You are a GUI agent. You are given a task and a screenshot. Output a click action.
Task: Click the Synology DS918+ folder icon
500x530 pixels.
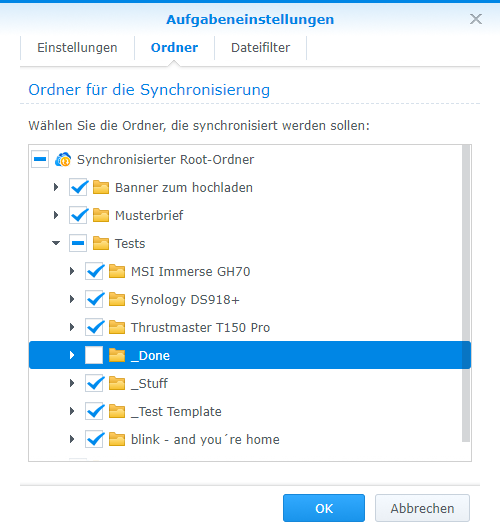coord(117,299)
